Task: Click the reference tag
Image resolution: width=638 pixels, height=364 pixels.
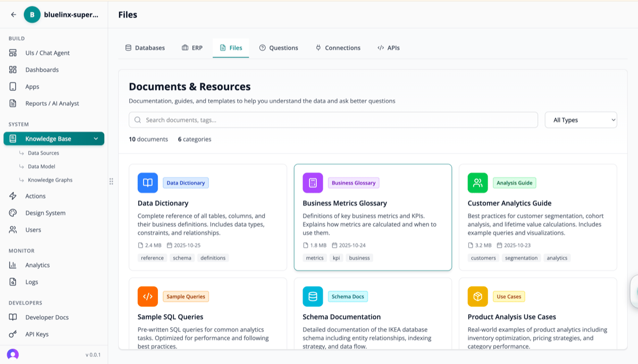Action: pyautogui.click(x=153, y=258)
